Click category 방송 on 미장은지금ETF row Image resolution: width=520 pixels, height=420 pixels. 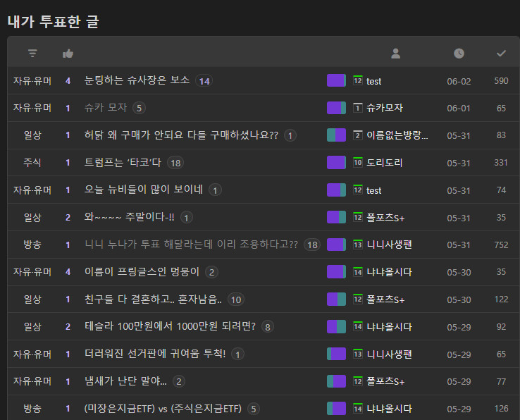[x=32, y=409]
